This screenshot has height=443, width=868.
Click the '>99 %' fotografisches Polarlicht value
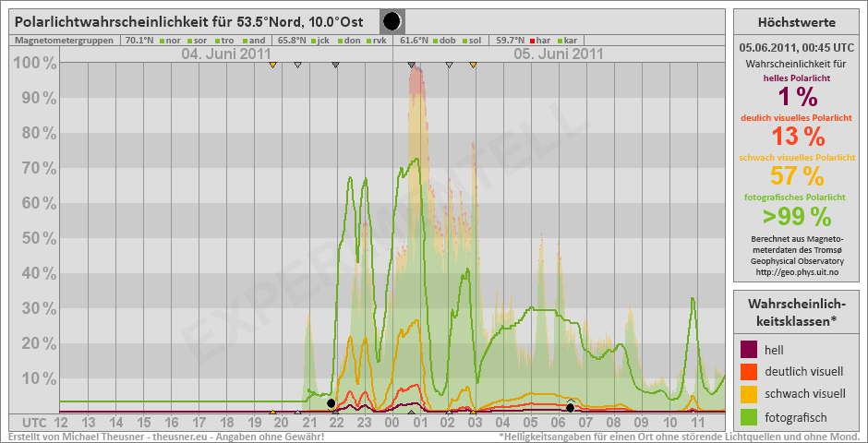click(796, 217)
